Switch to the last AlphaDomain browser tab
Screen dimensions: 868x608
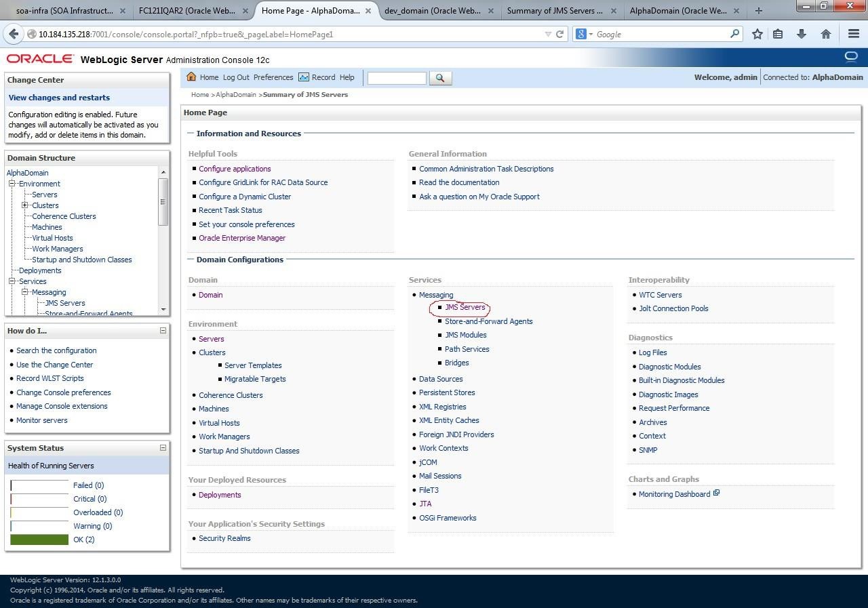[678, 10]
